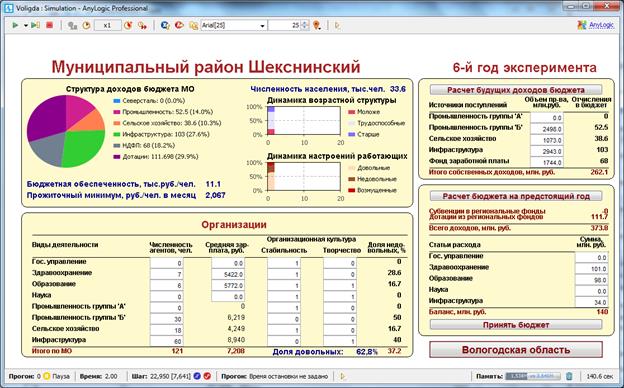Edit Инфраструктура agents count field 60
624x388 pixels.
point(166,341)
